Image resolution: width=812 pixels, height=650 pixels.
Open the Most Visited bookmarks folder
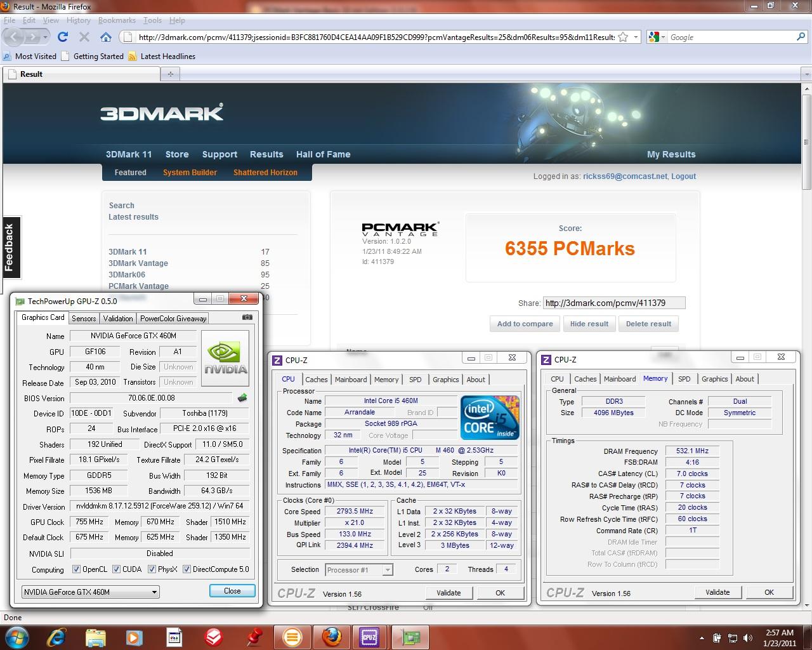point(30,56)
